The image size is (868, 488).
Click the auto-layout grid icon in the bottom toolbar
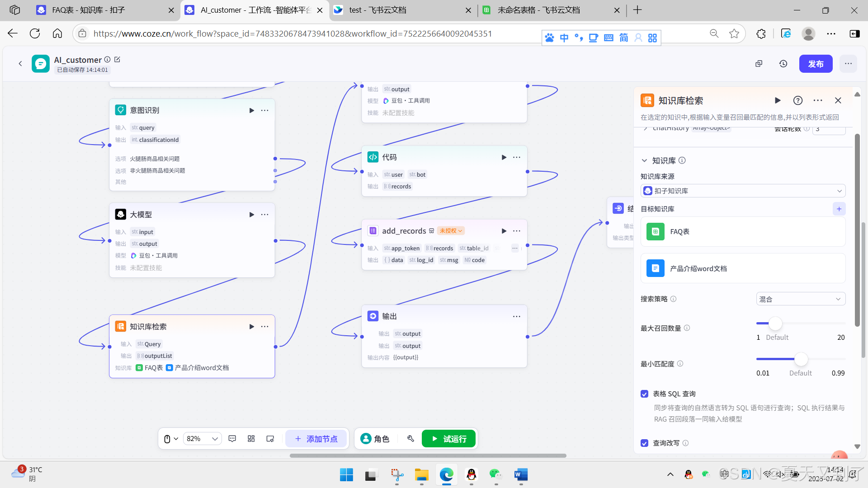[x=251, y=439]
